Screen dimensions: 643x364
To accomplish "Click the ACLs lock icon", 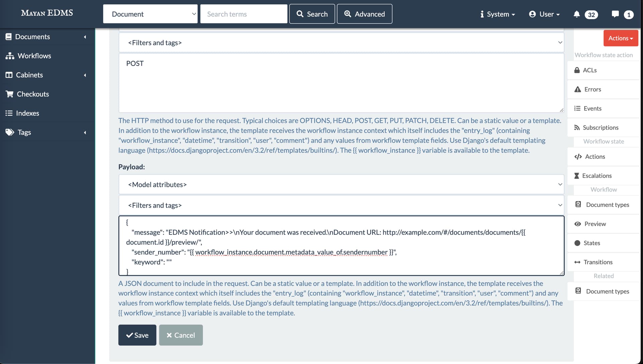I will click(577, 70).
